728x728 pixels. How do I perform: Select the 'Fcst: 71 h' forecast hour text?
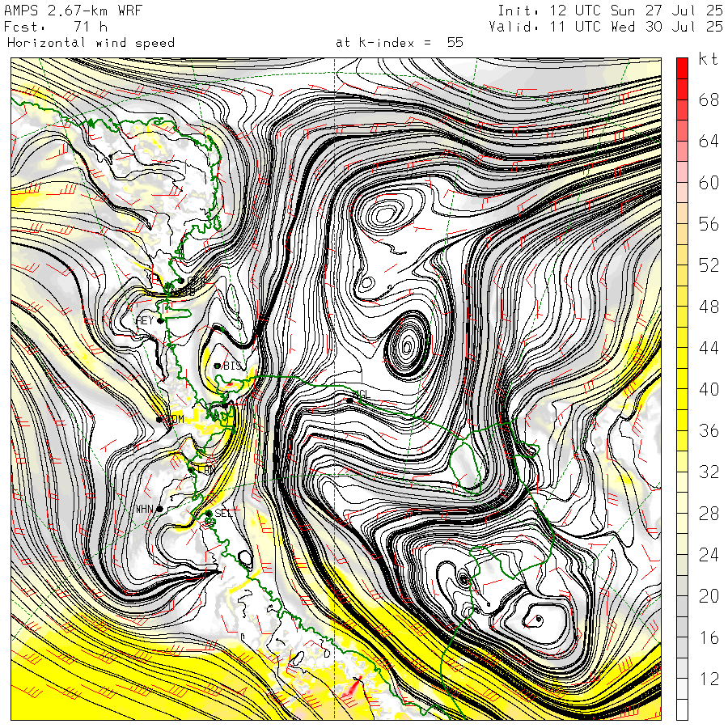pyautogui.click(x=56, y=27)
